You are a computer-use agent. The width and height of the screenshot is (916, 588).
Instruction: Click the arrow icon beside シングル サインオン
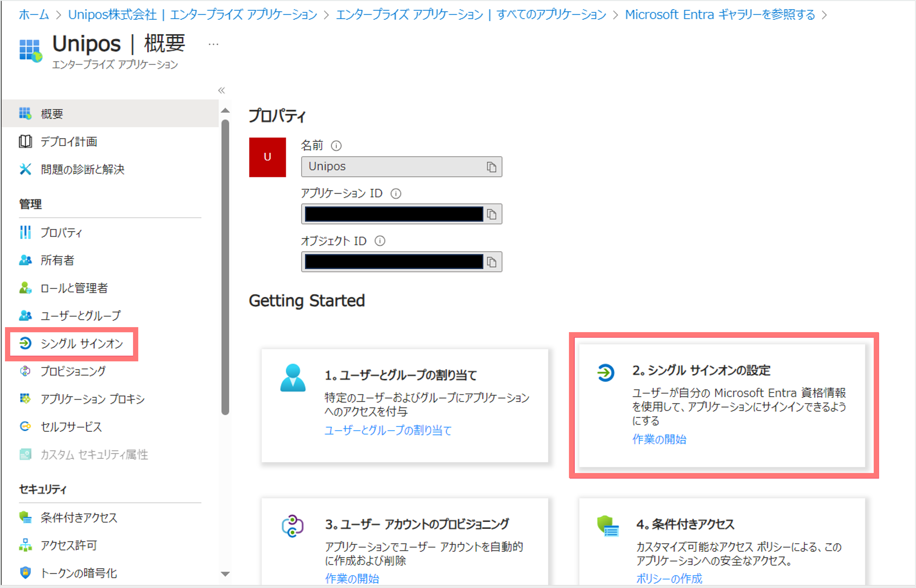25,343
